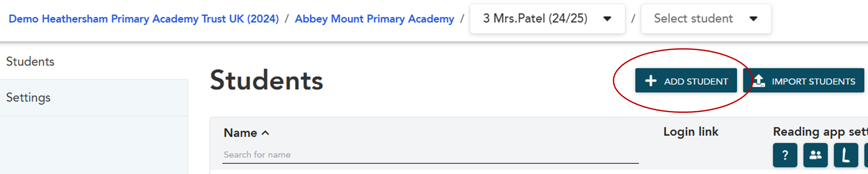Click the arrow beside 3 Mrs.Patel
Image resolution: width=868 pixels, height=174 pixels.
click(608, 19)
